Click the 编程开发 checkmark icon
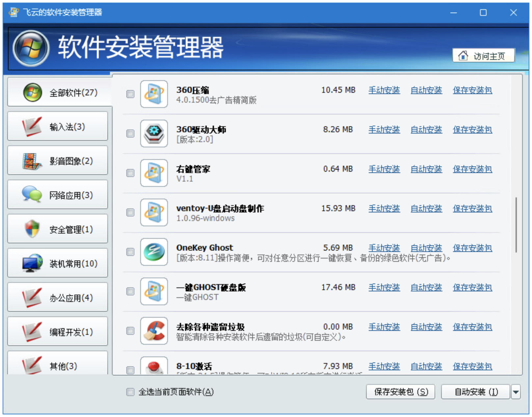The width and height of the screenshot is (532, 417). pyautogui.click(x=32, y=332)
